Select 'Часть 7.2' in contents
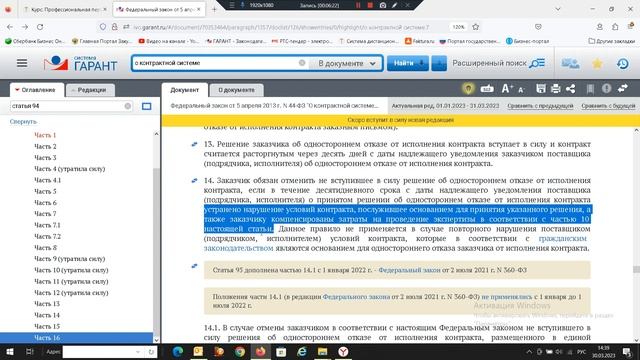Viewport: 640px width, 360px height. click(48, 236)
